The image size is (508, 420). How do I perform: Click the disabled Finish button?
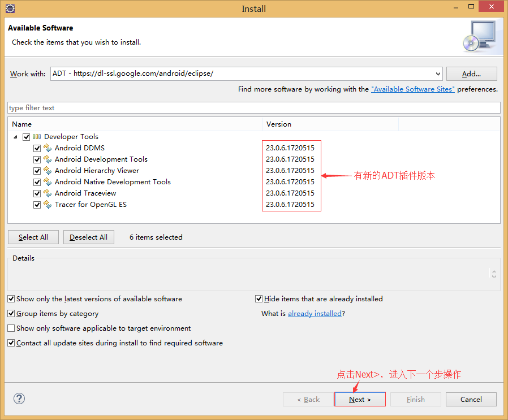416,399
